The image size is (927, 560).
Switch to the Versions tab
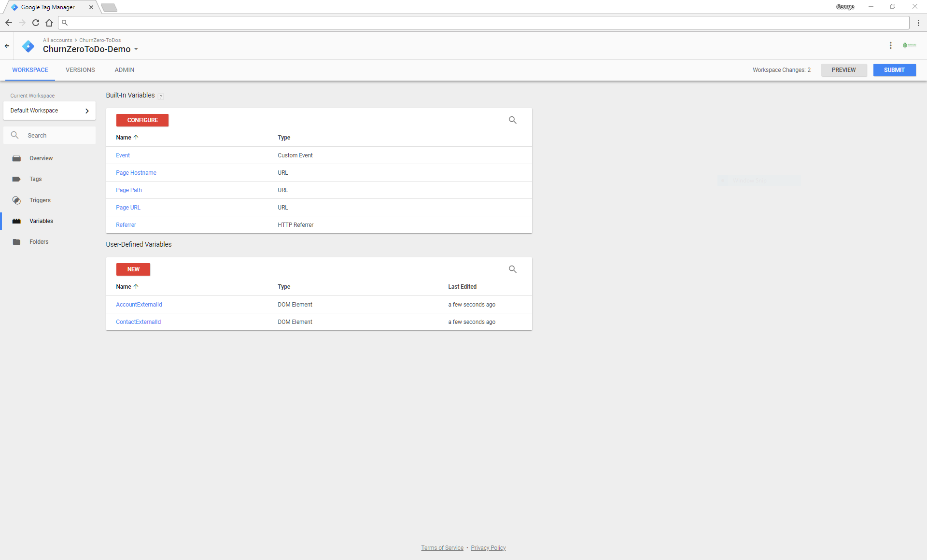click(80, 70)
